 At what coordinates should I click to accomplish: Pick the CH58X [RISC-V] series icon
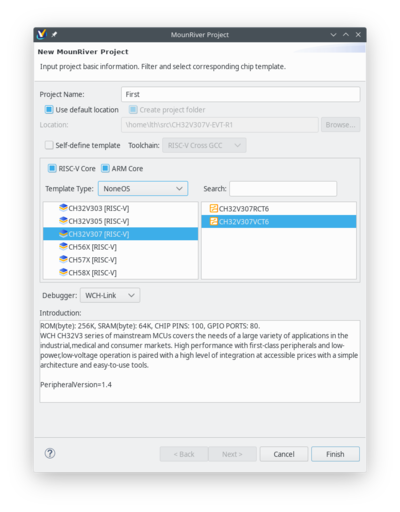63,272
